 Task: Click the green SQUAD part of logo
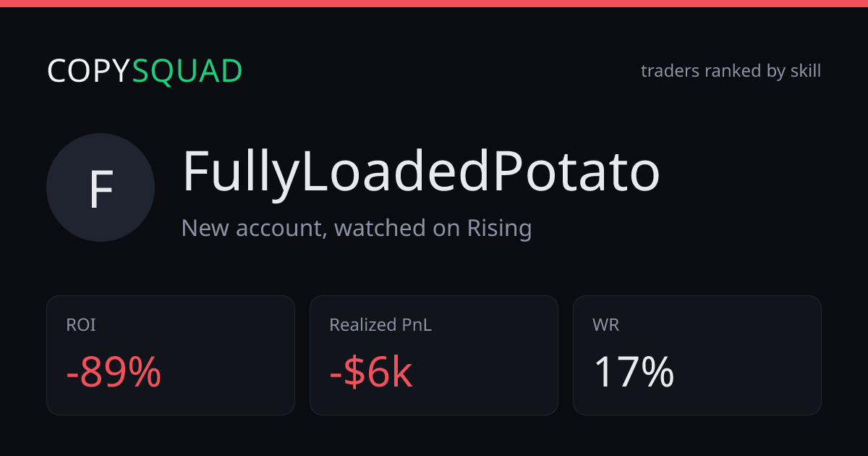point(187,71)
